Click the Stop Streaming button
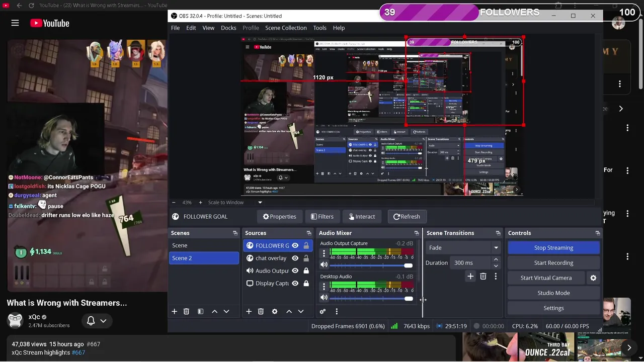Screen dimensions: 644x362 pos(553,247)
